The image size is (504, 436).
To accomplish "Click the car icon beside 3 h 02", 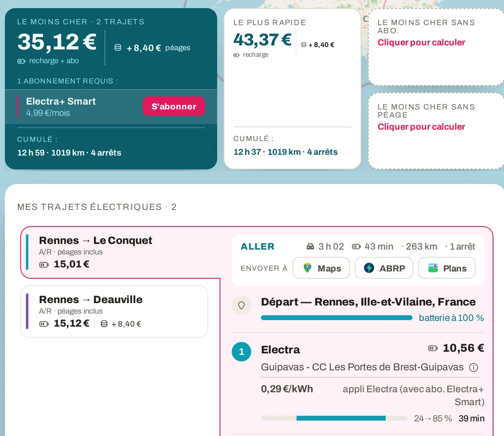I will [310, 247].
